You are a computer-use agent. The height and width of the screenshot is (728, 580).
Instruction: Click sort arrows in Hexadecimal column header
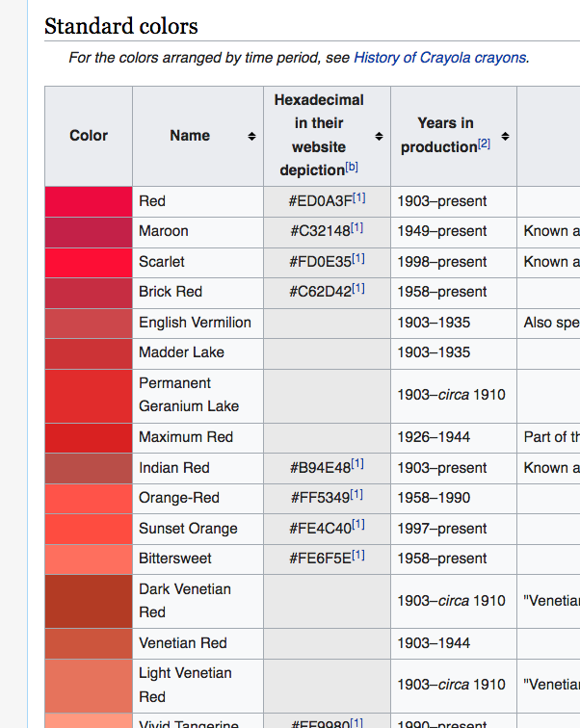379,137
